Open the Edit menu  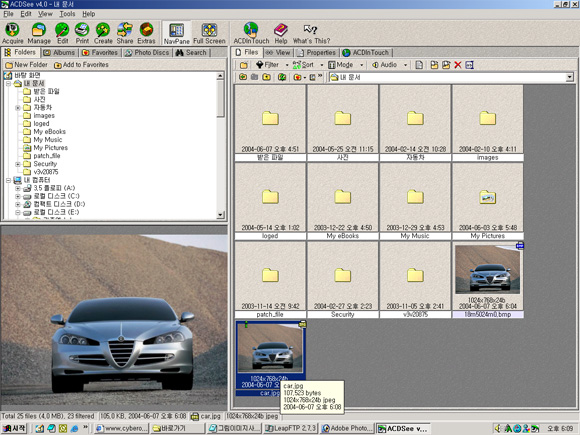26,14
